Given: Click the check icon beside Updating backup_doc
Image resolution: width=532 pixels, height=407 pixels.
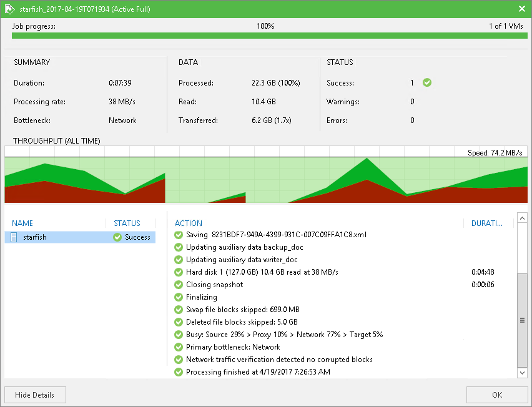Looking at the screenshot, I should (179, 247).
